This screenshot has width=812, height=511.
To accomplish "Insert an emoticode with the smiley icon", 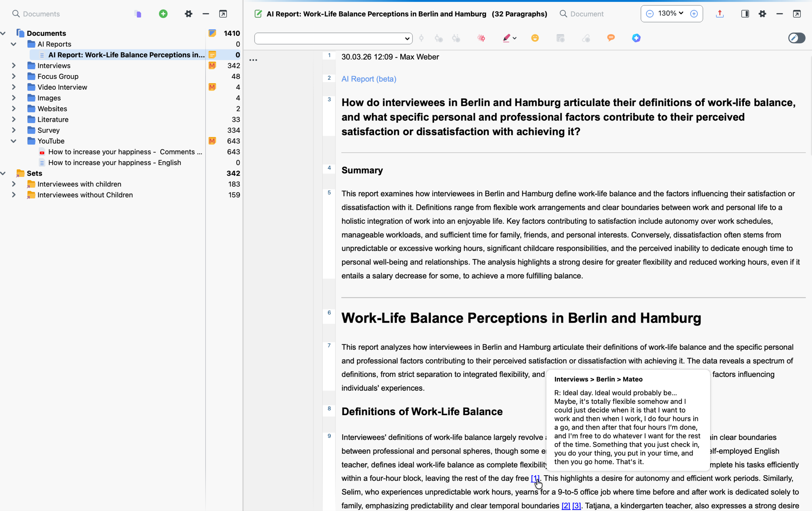I will coord(535,38).
